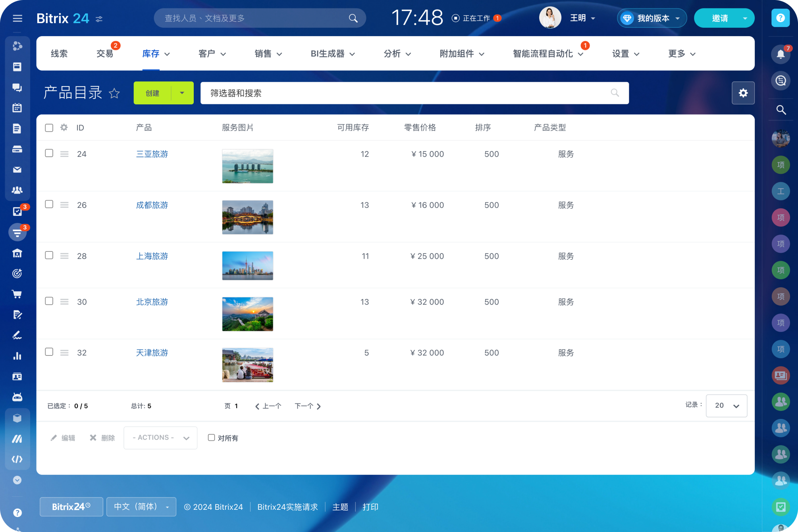Open grid settings gear button

(743, 93)
